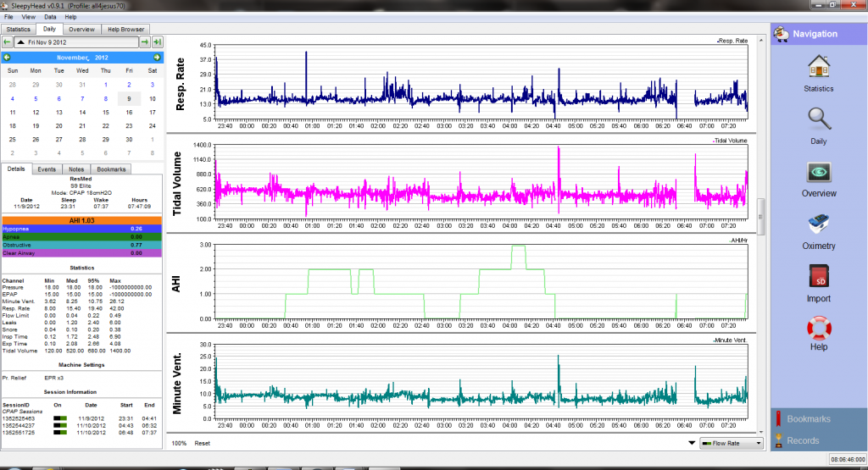Click the Navigation panel header icon

pos(781,34)
